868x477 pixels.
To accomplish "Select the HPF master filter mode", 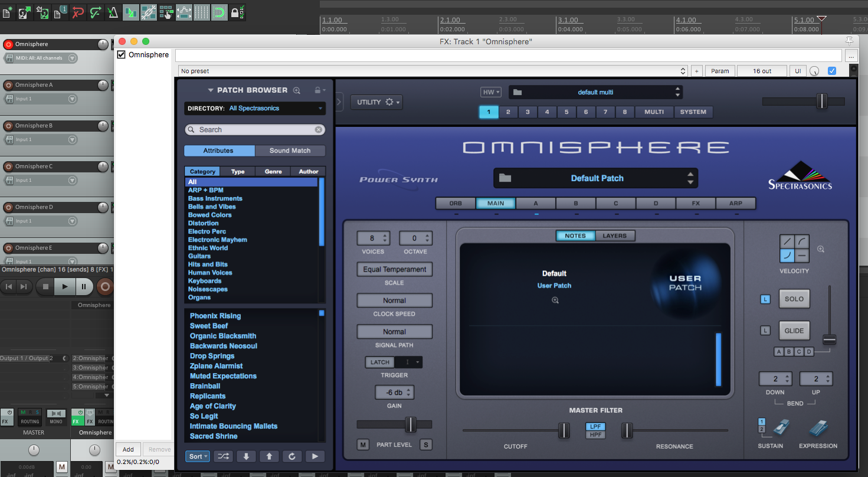I will [x=595, y=434].
